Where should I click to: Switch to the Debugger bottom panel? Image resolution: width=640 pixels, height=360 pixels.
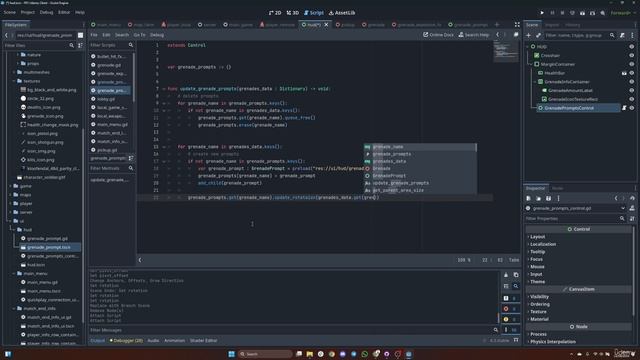coord(126,340)
